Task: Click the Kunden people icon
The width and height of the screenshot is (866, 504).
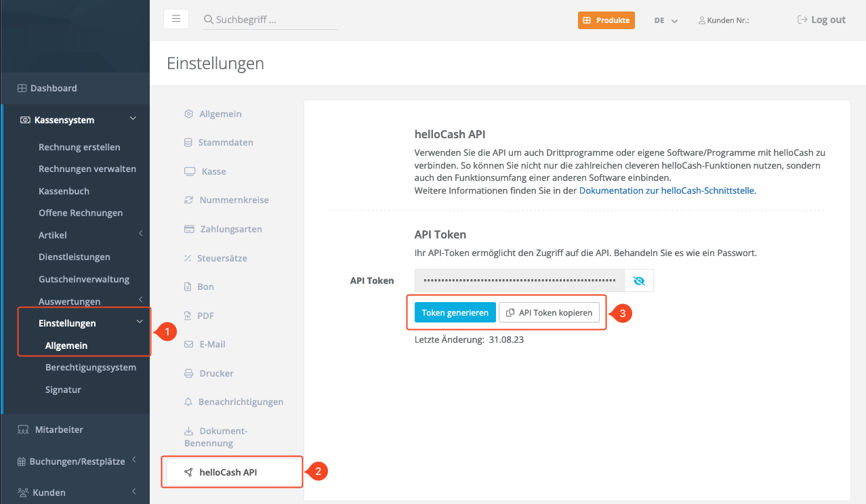Action: click(x=22, y=492)
